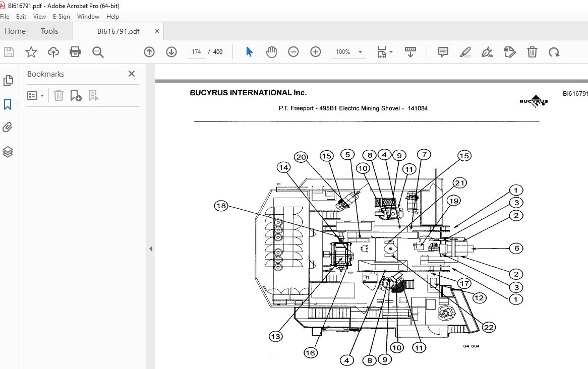588x369 pixels.
Task: Select the Highlight text tool
Action: click(x=465, y=52)
